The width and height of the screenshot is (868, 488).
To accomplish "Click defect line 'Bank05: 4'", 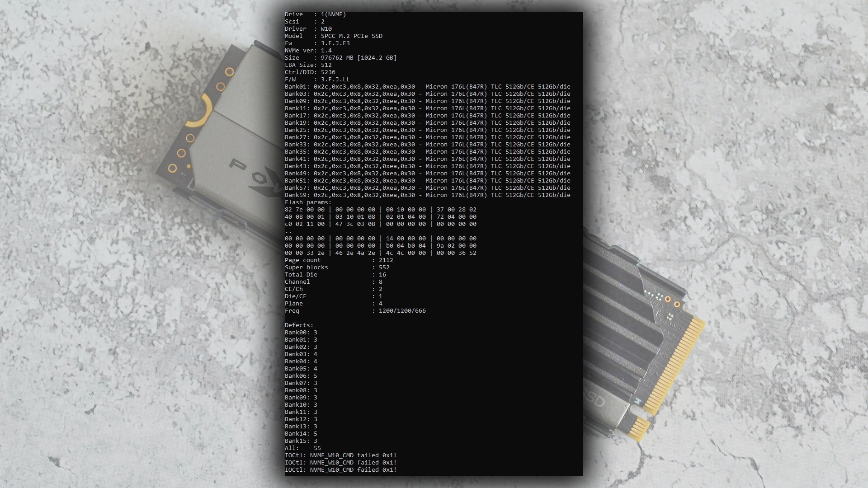I will click(x=301, y=369).
